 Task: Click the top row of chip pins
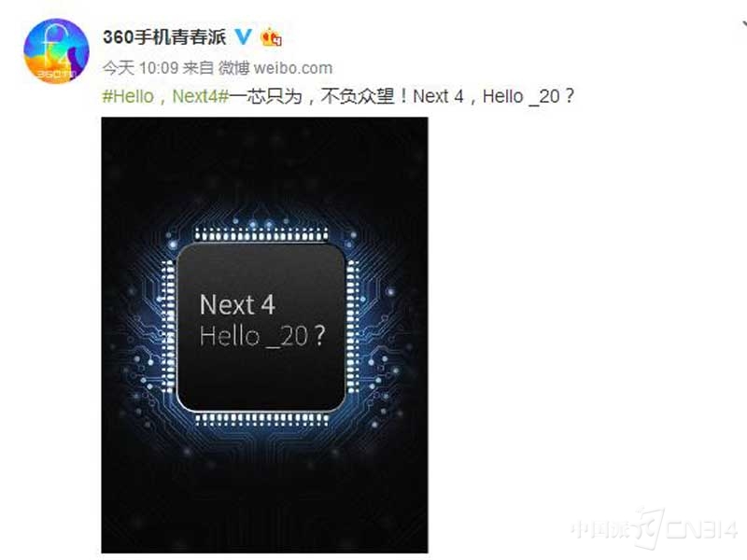(261, 235)
